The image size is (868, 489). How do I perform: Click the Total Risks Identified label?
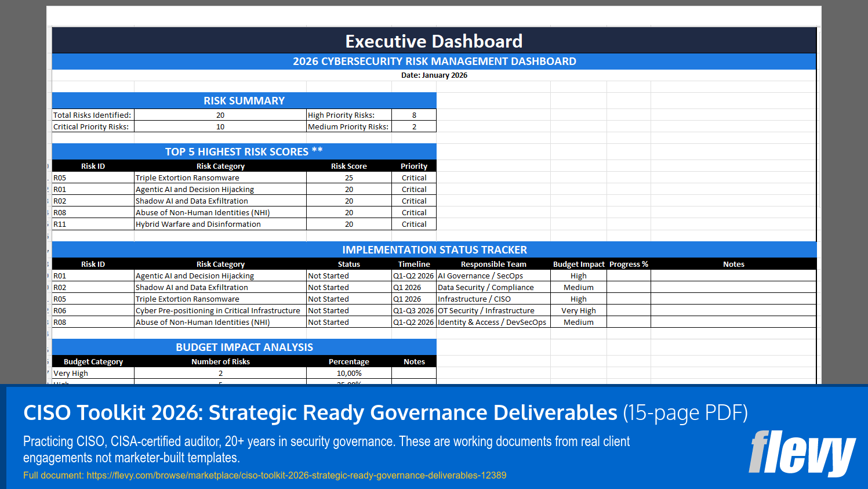point(93,115)
